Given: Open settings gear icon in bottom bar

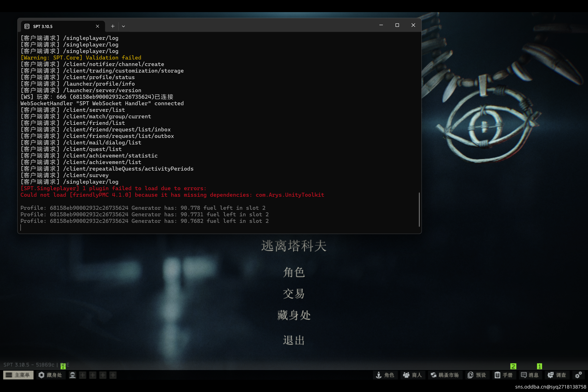Looking at the screenshot, I should tap(578, 375).
